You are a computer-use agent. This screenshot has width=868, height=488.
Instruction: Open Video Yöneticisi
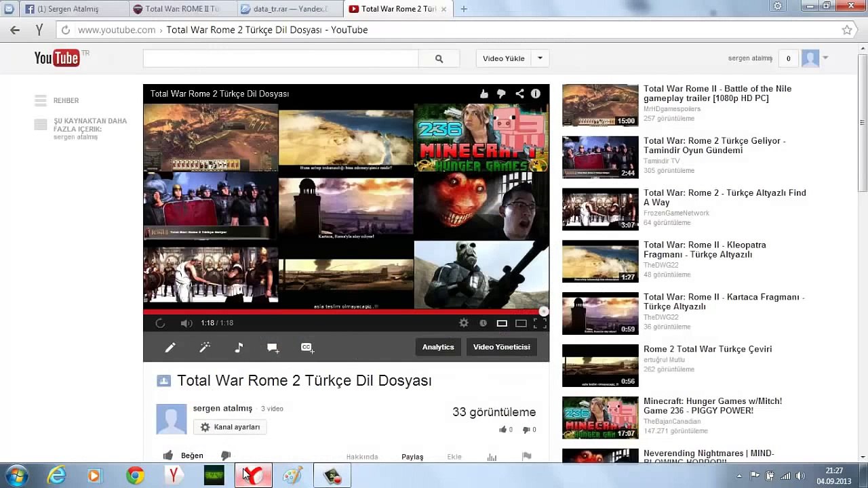click(502, 347)
